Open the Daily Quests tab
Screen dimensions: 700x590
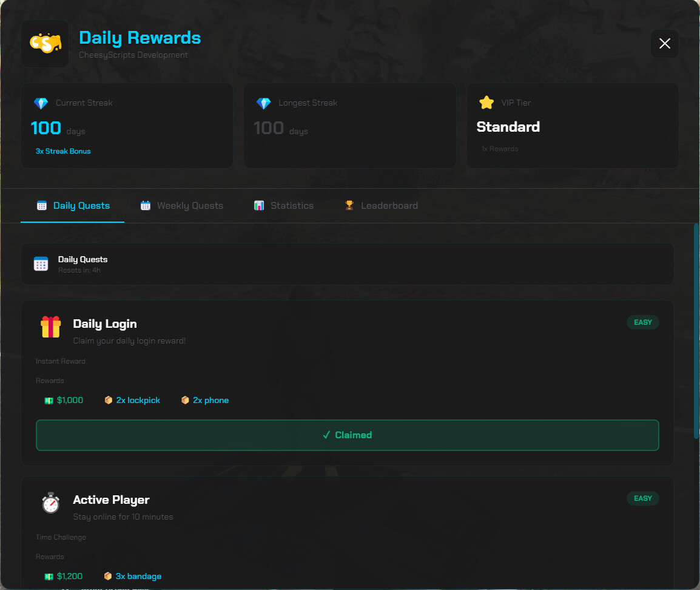(73, 205)
